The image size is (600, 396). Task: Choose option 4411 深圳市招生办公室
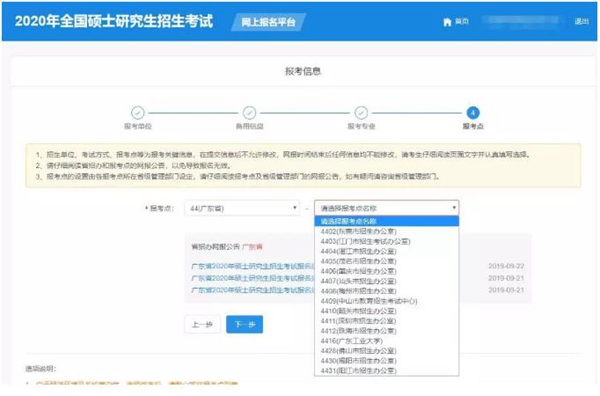tap(386, 321)
